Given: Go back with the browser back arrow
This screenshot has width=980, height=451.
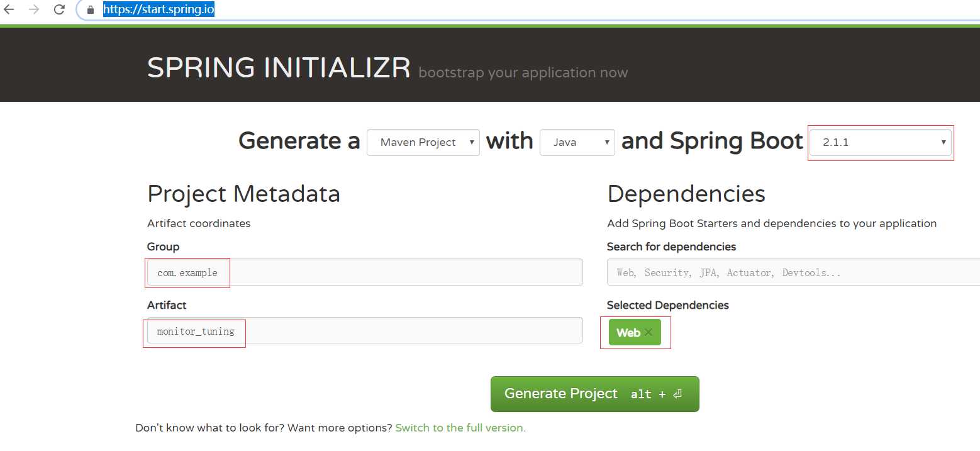Looking at the screenshot, I should 9,9.
